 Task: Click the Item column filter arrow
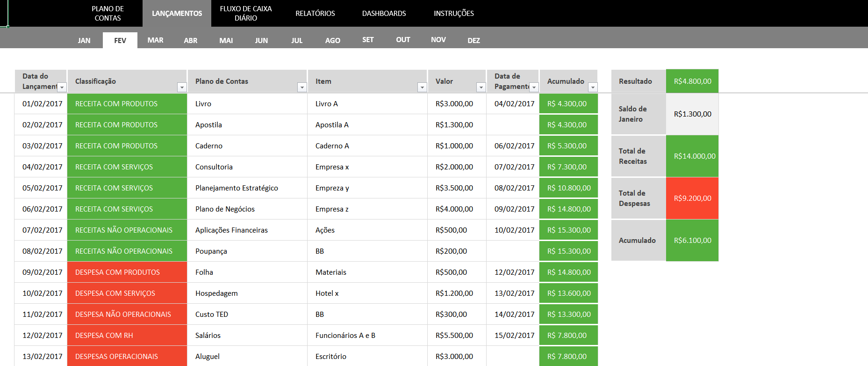tap(422, 87)
